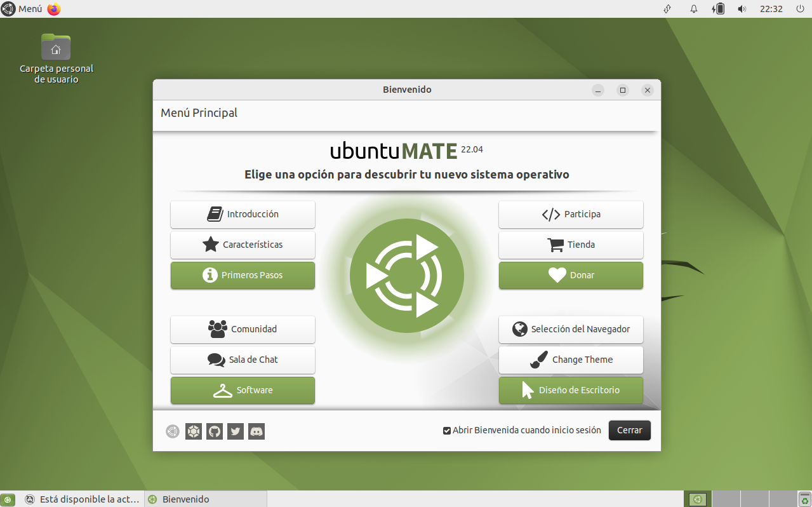Click the Ubuntu MATE website icon in footer
The image size is (812, 507).
pos(173,431)
